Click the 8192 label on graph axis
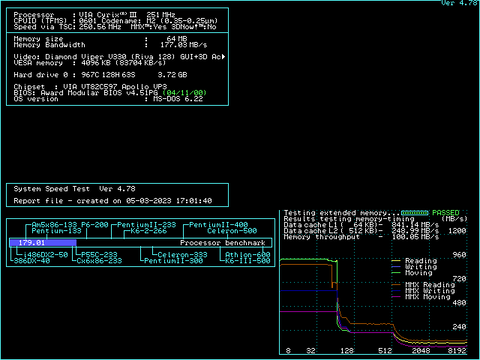 [x=457, y=351]
